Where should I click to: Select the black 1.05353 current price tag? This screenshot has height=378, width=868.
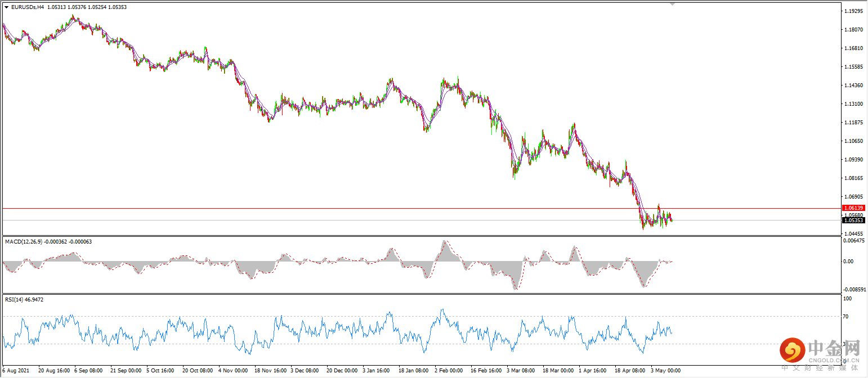[x=854, y=220]
